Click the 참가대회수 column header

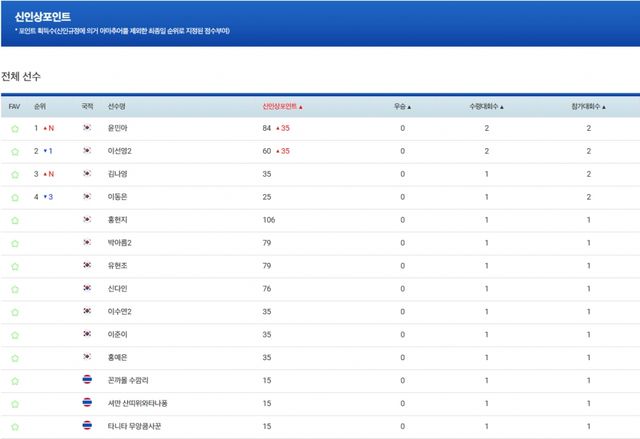pyautogui.click(x=589, y=106)
